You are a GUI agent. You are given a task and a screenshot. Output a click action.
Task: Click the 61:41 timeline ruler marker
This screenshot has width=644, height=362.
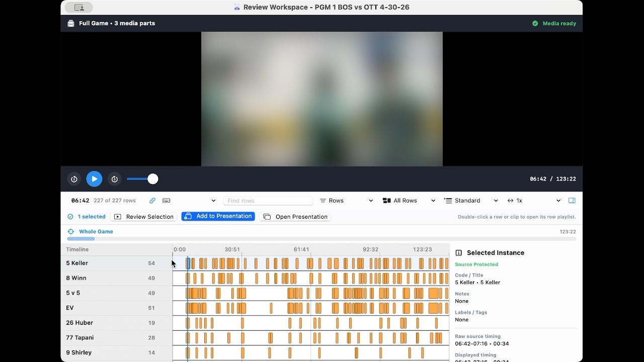pyautogui.click(x=301, y=249)
